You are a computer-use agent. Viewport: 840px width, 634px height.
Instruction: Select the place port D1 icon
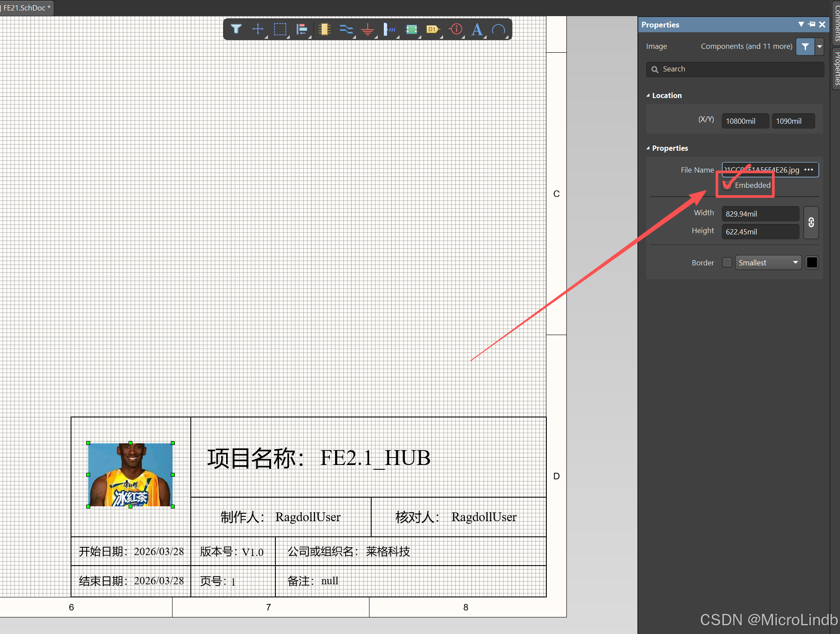coord(433,29)
